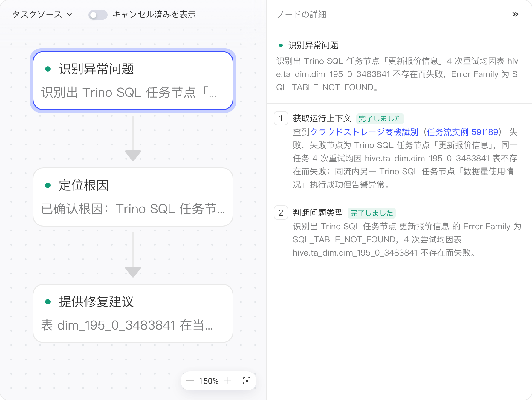Select the 提供修复建议 node card
The image size is (532, 400).
tap(133, 313)
